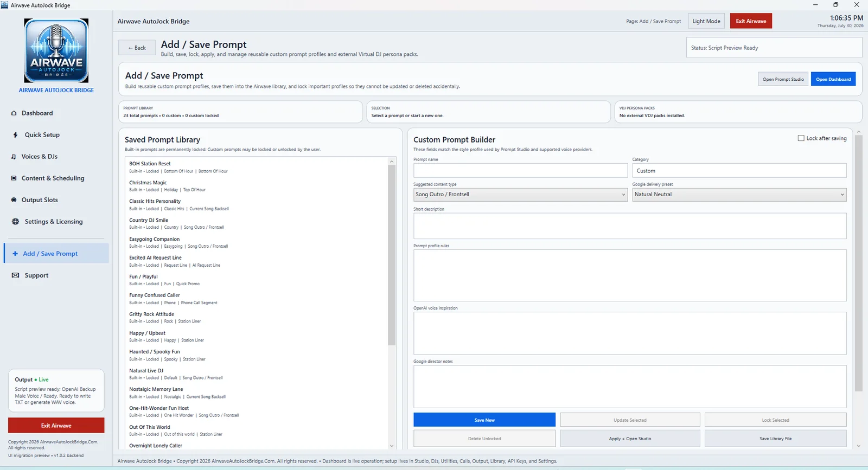Click the OpenAI voice inspiration text area
868x470 pixels.
click(x=630, y=333)
